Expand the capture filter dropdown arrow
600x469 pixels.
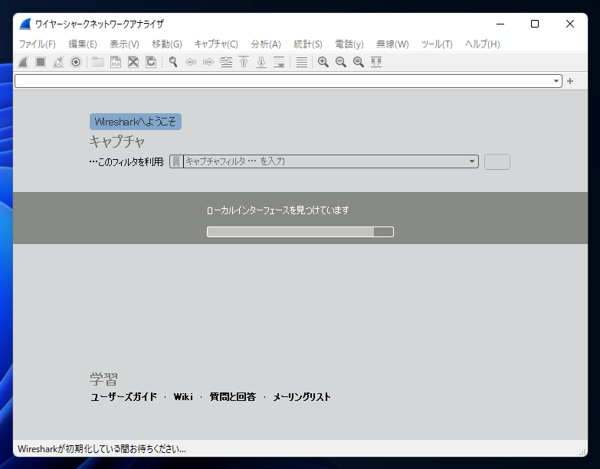[x=472, y=161]
